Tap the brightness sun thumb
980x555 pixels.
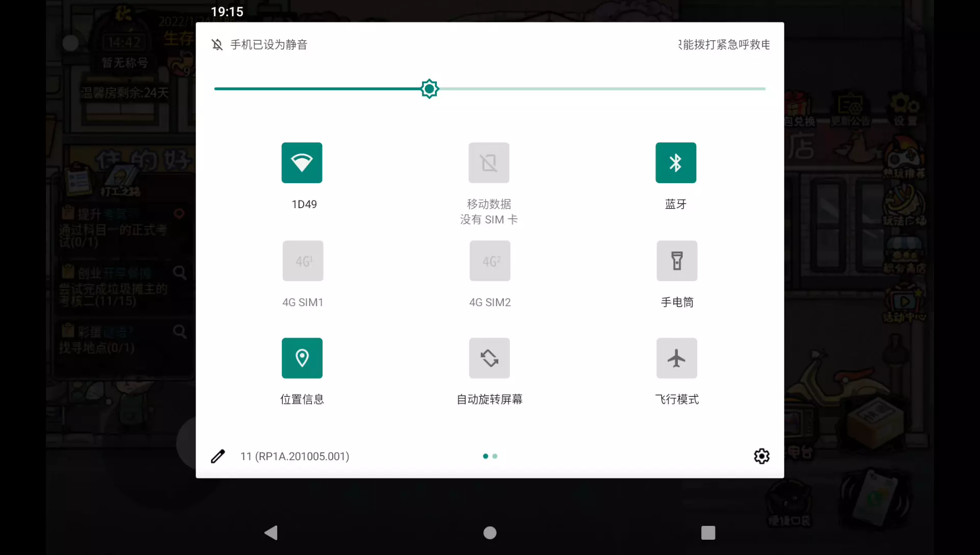coord(429,89)
